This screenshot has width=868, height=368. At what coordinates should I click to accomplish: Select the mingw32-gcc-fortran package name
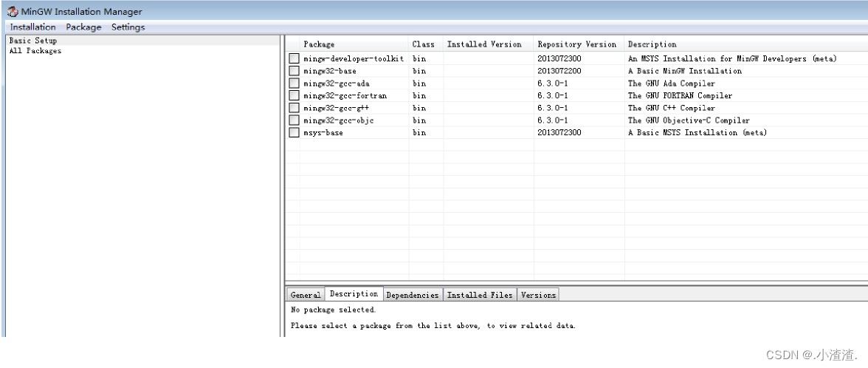[x=345, y=95]
